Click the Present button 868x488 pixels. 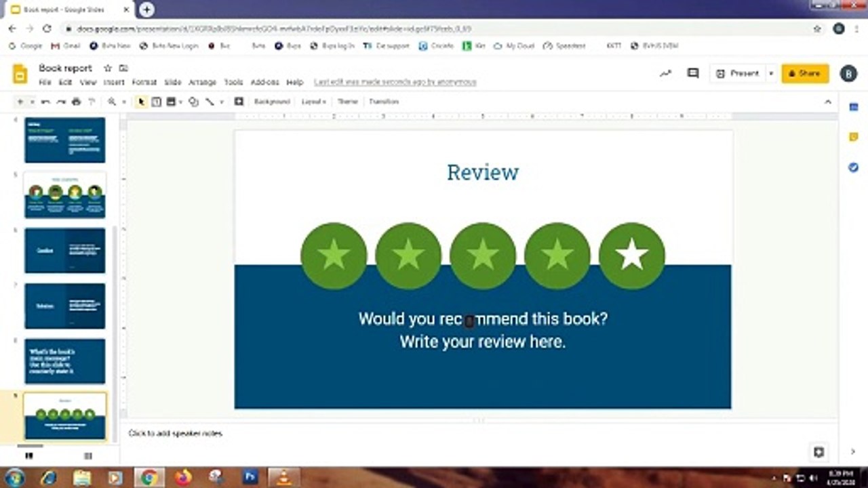tap(738, 73)
